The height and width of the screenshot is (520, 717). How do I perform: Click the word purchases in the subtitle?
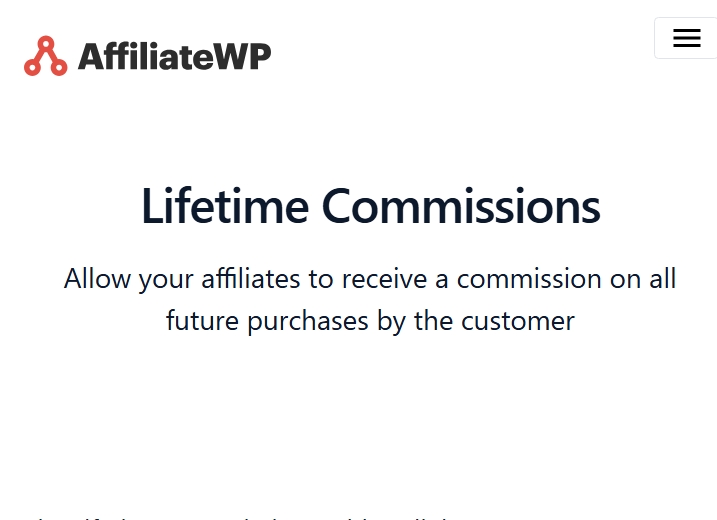click(x=308, y=322)
